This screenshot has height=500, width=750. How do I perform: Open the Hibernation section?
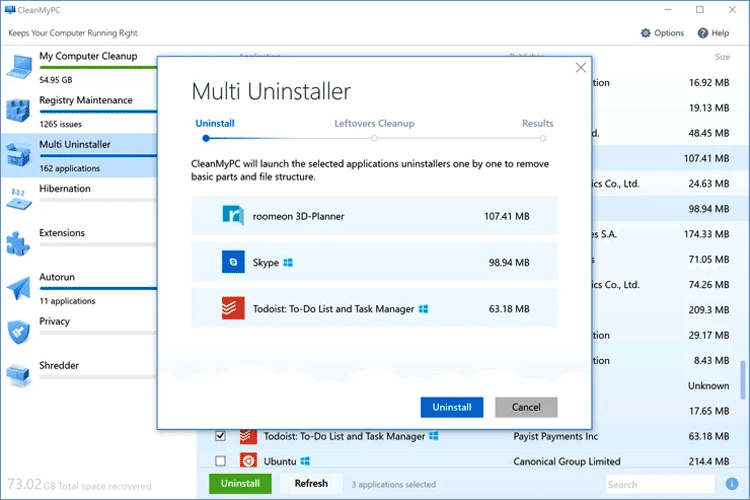[x=65, y=189]
